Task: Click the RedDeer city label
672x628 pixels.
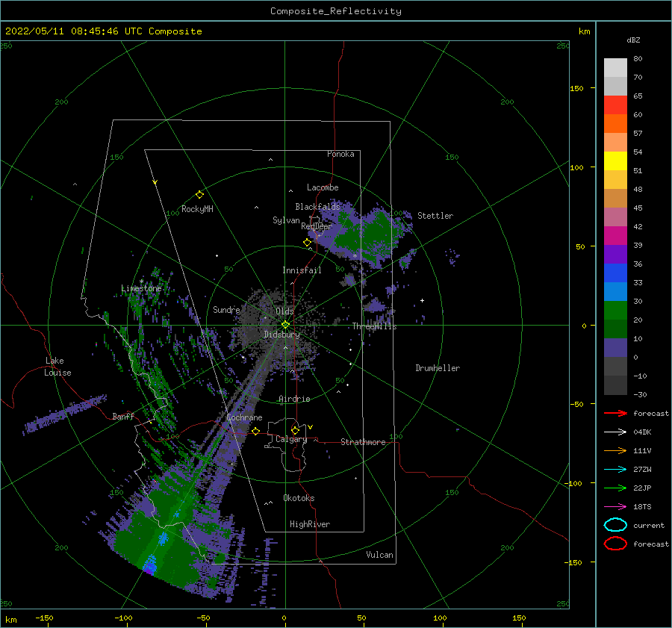Action: click(317, 226)
